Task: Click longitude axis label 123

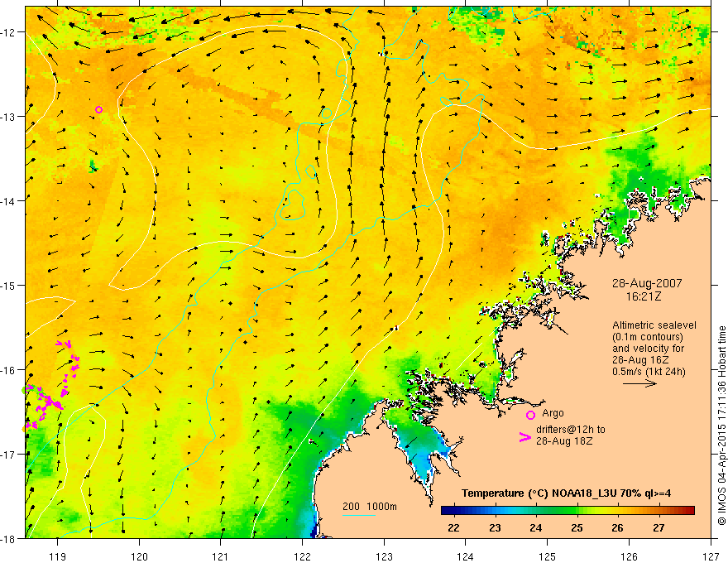Action: [384, 556]
